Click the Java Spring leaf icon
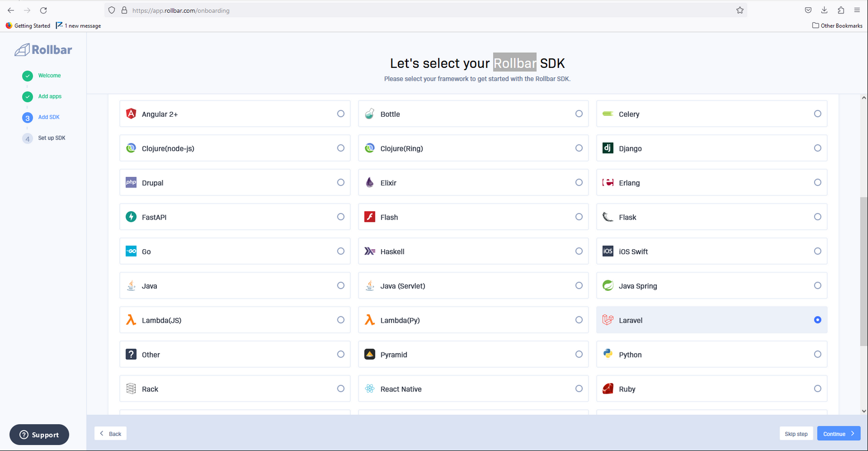Image resolution: width=868 pixels, height=451 pixels. point(608,286)
